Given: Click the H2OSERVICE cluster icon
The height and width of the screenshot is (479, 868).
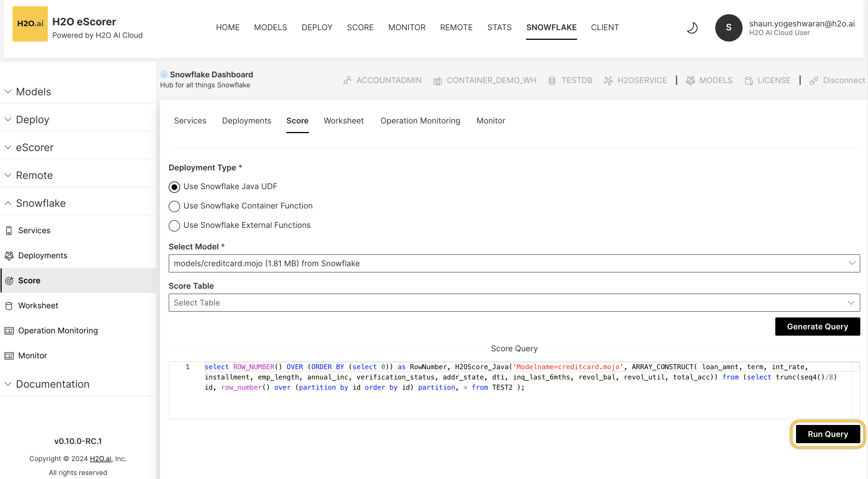Looking at the screenshot, I should click(608, 80).
